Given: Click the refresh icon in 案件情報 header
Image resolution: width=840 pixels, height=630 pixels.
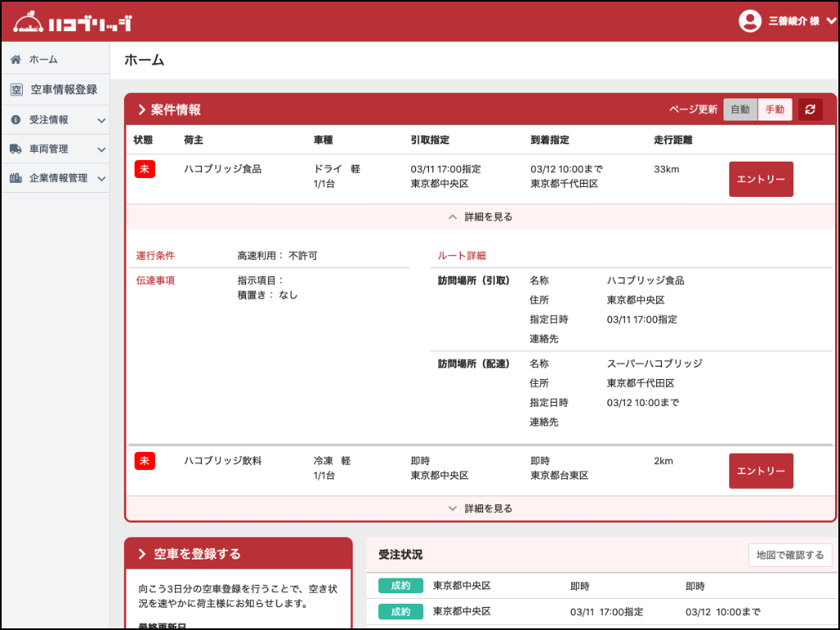Looking at the screenshot, I should click(x=810, y=109).
